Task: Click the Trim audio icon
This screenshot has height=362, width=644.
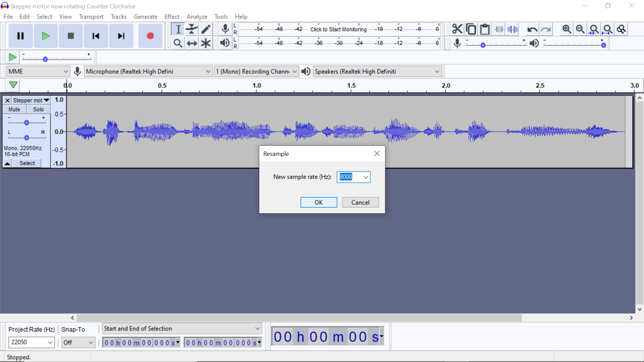Action: tap(499, 29)
